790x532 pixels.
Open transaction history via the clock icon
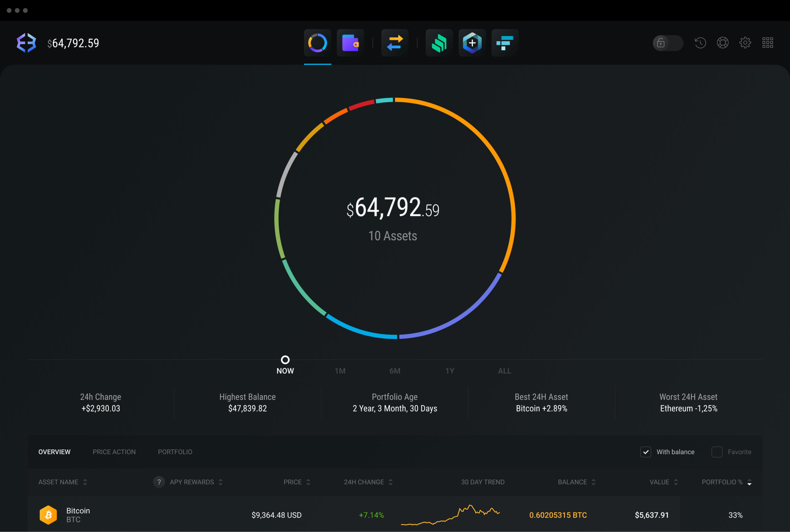[700, 42]
